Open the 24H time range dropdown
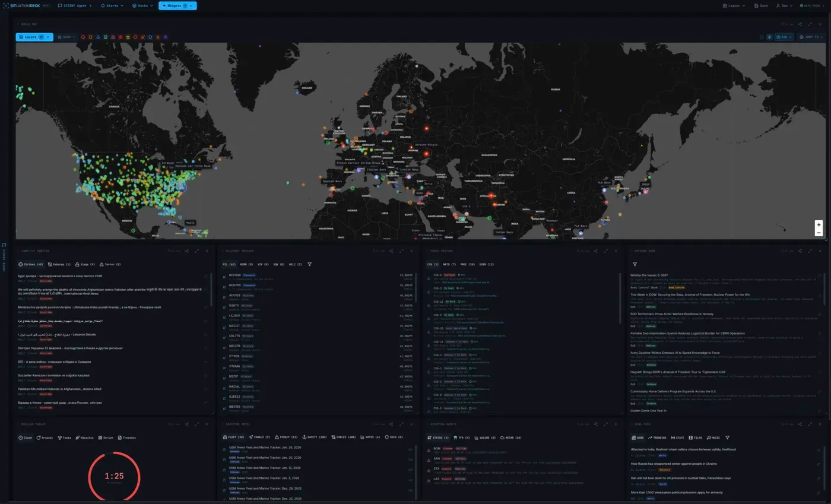Image resolution: width=831 pixels, height=504 pixels. 785,37
